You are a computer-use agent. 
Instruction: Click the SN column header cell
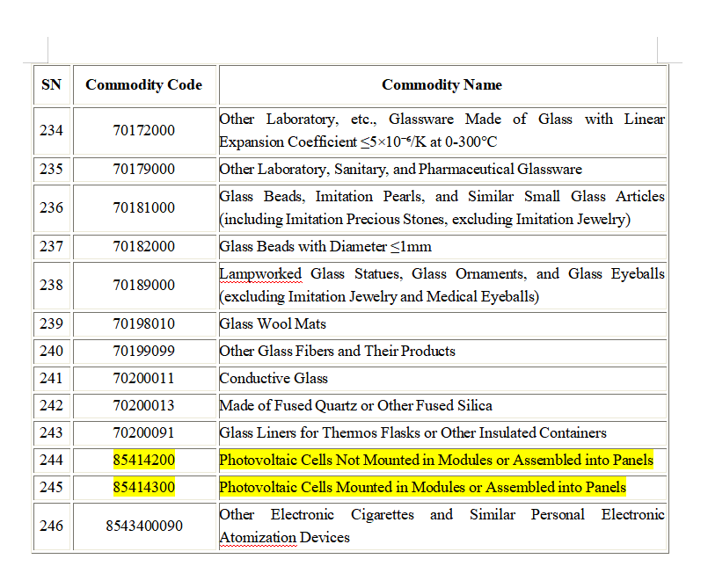pyautogui.click(x=51, y=85)
